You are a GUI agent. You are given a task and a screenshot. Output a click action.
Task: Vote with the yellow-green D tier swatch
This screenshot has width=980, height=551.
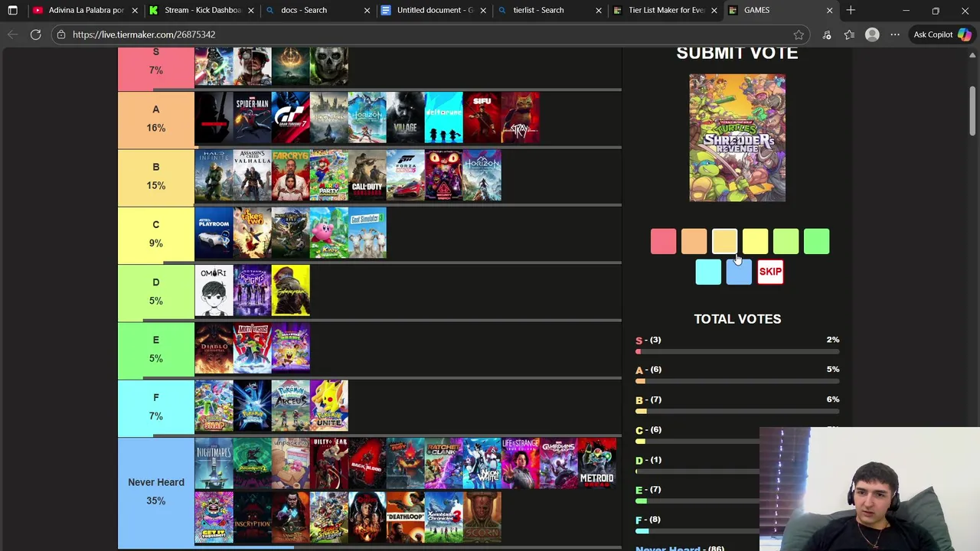[x=786, y=242]
